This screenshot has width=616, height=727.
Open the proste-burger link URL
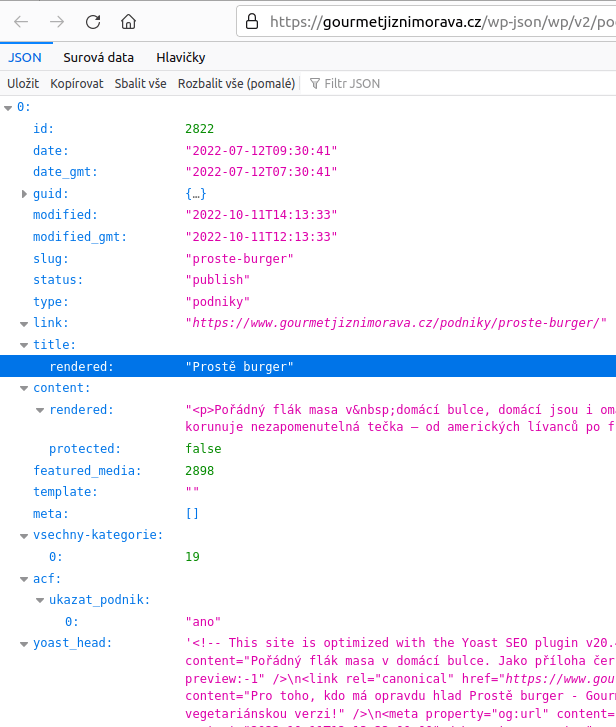click(x=396, y=323)
